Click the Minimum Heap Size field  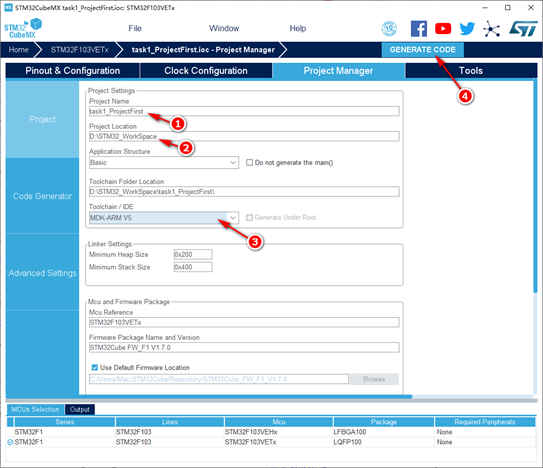(x=193, y=255)
